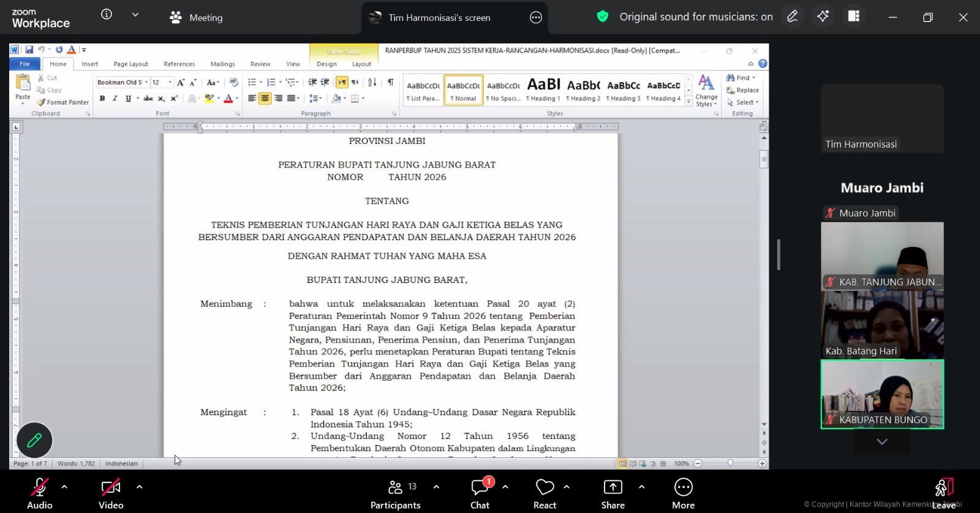This screenshot has width=980, height=513.
Task: Turn on the video camera
Action: point(111,493)
